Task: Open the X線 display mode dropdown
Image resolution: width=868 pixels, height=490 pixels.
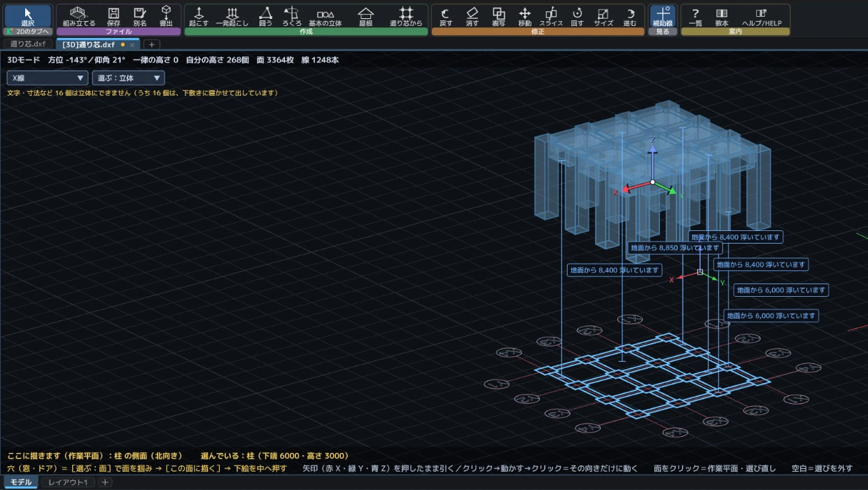Action: click(x=48, y=78)
